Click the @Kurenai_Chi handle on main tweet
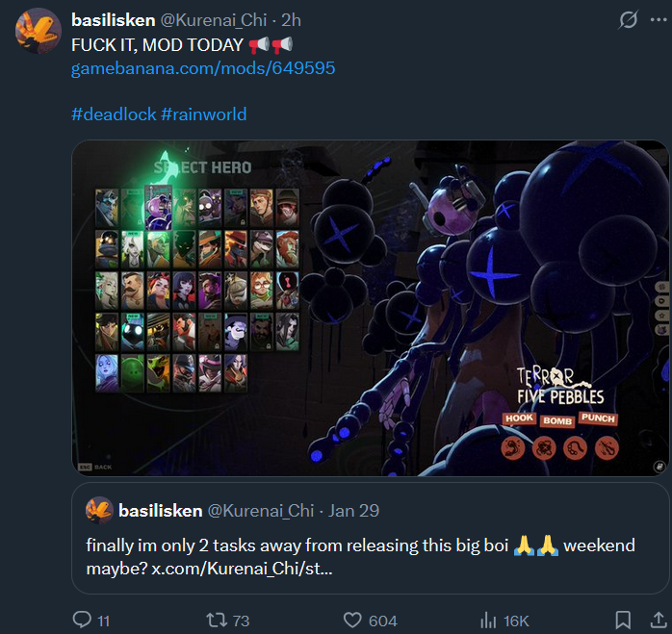Screen dimensions: 672x634 tap(214, 20)
